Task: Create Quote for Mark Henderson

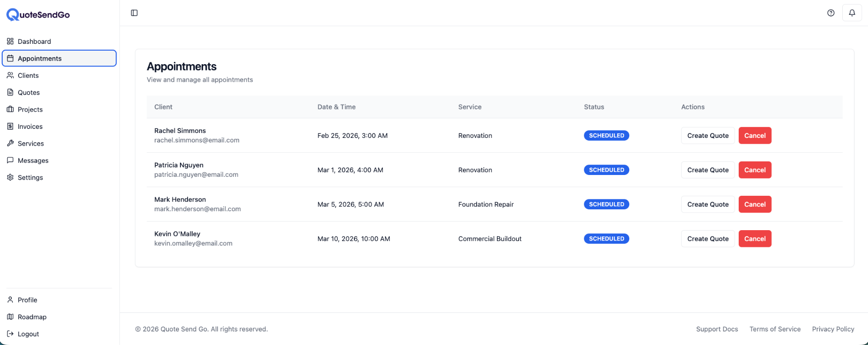Action: coord(708,204)
